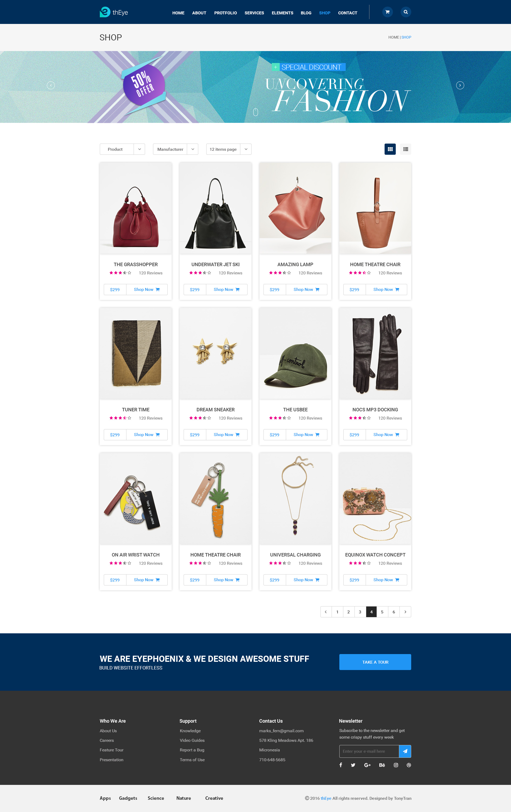The width and height of the screenshot is (511, 812).
Task: Open the SERVICES menu item
Action: click(254, 13)
